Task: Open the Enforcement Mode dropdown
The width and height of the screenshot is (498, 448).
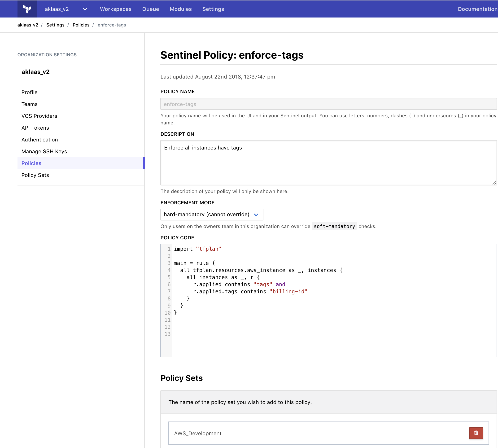Action: point(212,214)
